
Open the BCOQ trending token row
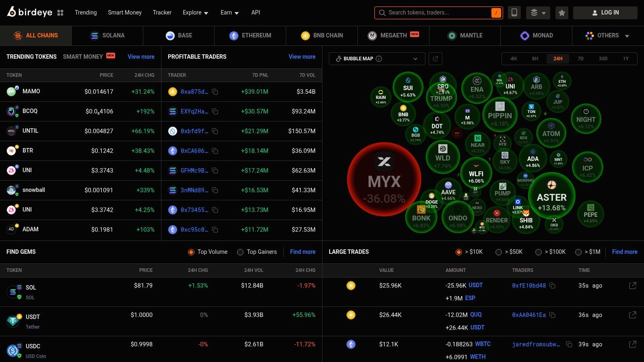[x=80, y=111]
